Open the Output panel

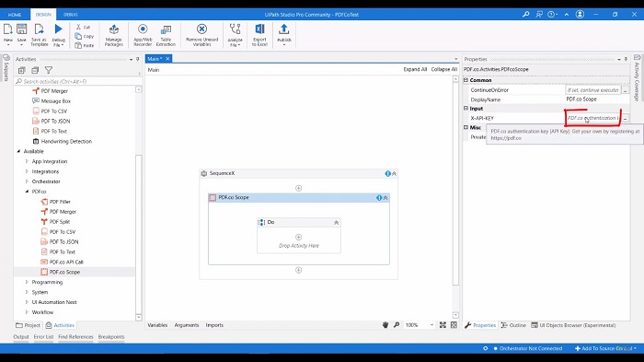click(x=21, y=336)
